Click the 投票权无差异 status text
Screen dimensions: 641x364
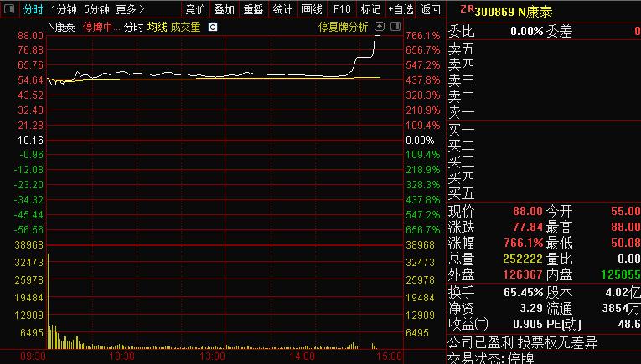point(557,342)
